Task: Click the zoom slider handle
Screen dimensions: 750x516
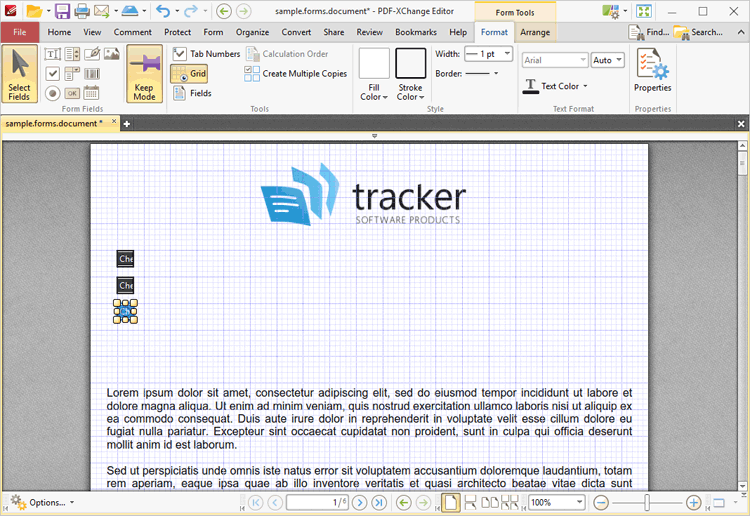Action: coord(647,502)
